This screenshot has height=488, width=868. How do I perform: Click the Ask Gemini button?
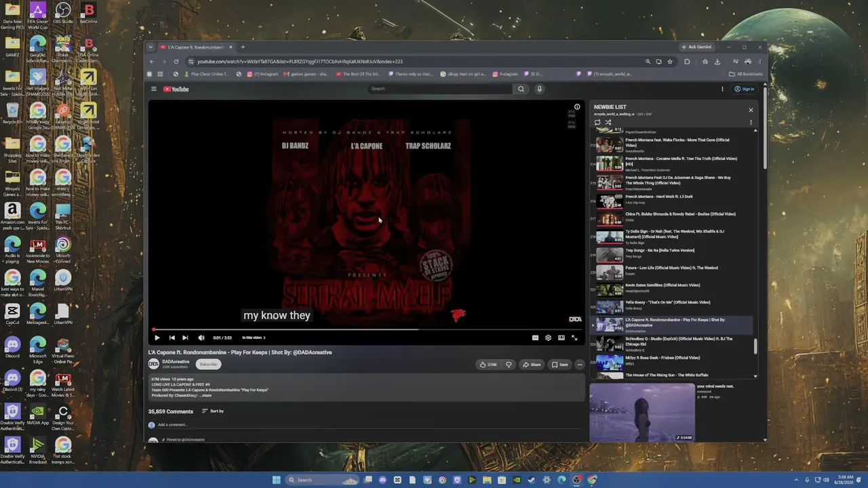pos(697,47)
